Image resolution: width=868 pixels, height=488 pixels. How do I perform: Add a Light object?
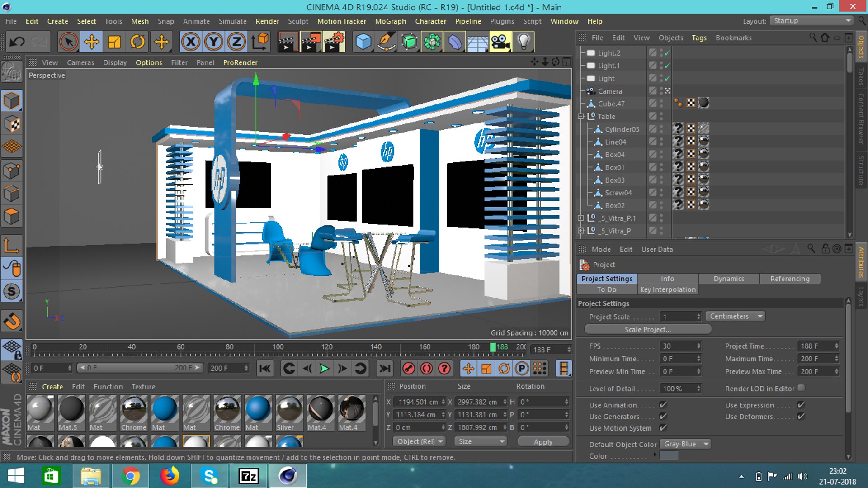tap(524, 42)
